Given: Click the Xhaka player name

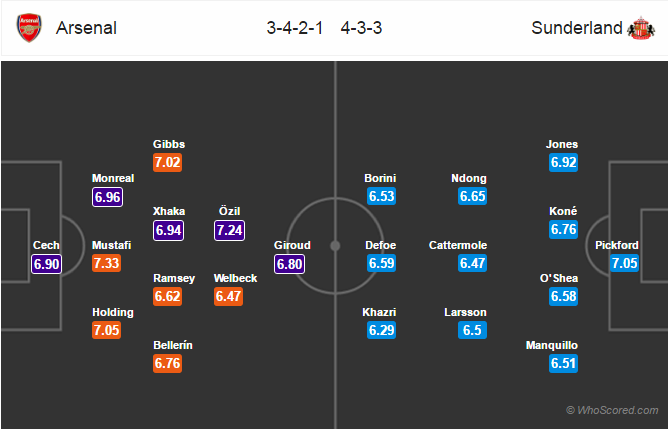Looking at the screenshot, I should [169, 211].
